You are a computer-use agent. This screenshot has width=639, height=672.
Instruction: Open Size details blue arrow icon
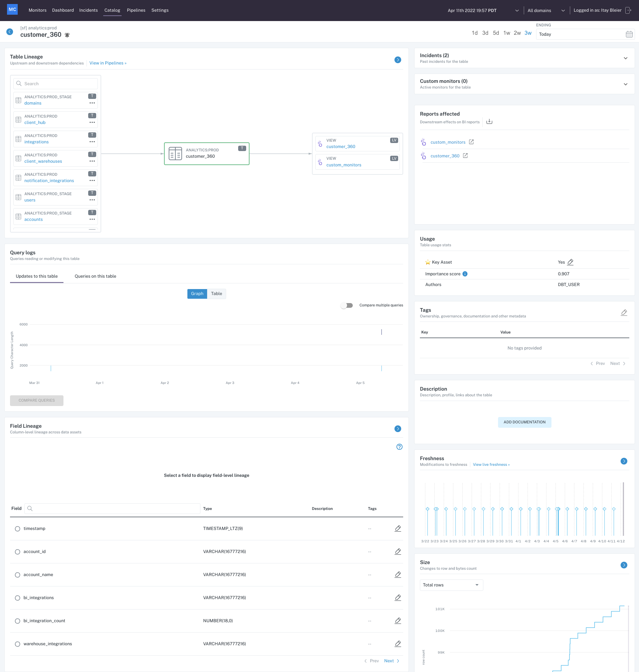pos(624,565)
